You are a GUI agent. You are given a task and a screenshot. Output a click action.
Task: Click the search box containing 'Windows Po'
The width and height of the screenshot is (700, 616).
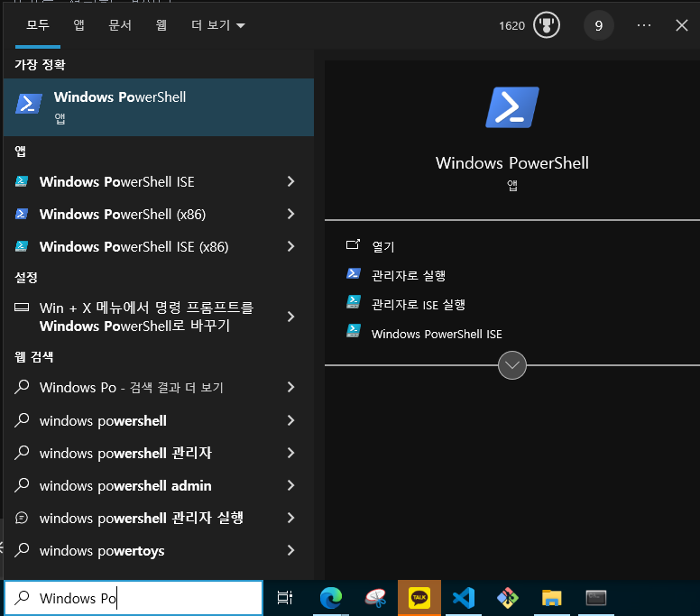coord(134,598)
